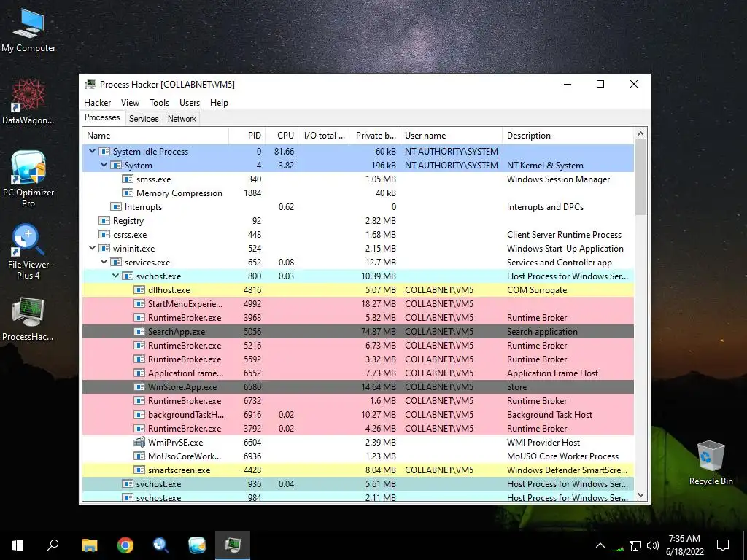Open the Hacker menu

(97, 102)
